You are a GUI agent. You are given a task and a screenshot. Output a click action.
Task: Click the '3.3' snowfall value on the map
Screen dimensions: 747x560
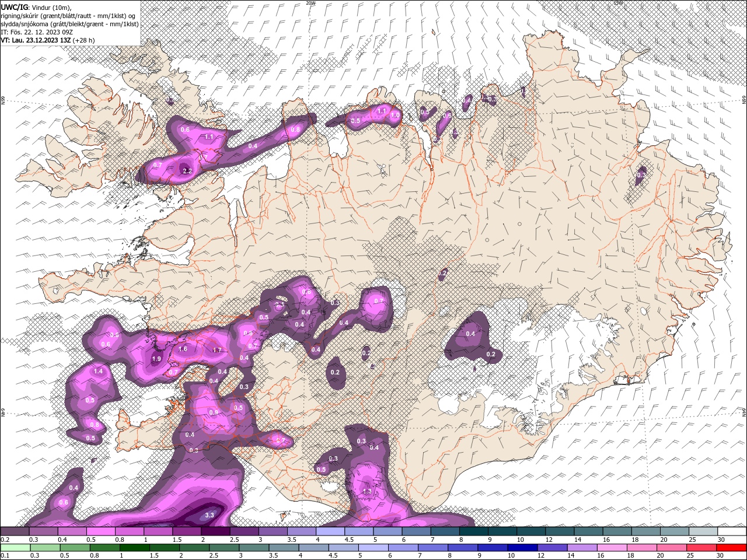click(210, 515)
